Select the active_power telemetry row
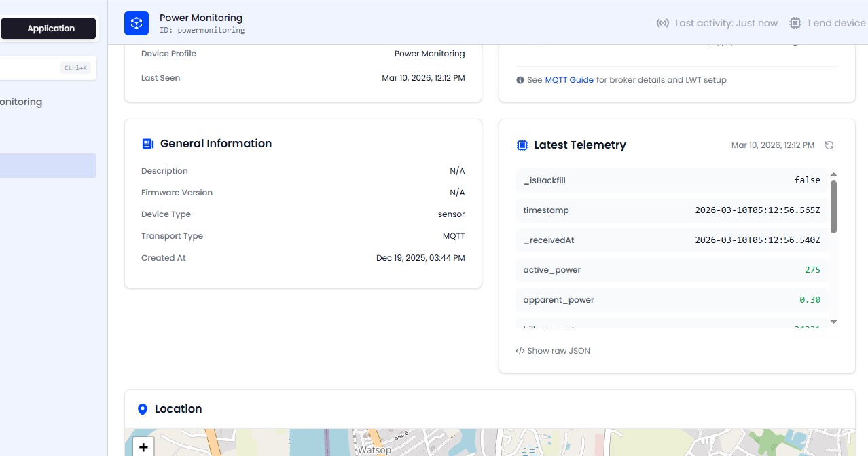Screen dimensions: 868x456 [x=671, y=270]
